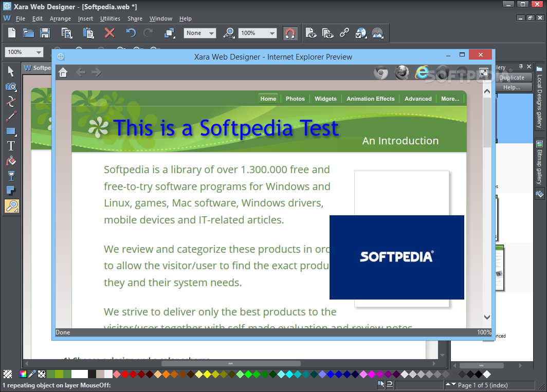Image resolution: width=547 pixels, height=392 pixels.
Task: Click the color editor rainbow icon on the color line
Action: (23, 374)
